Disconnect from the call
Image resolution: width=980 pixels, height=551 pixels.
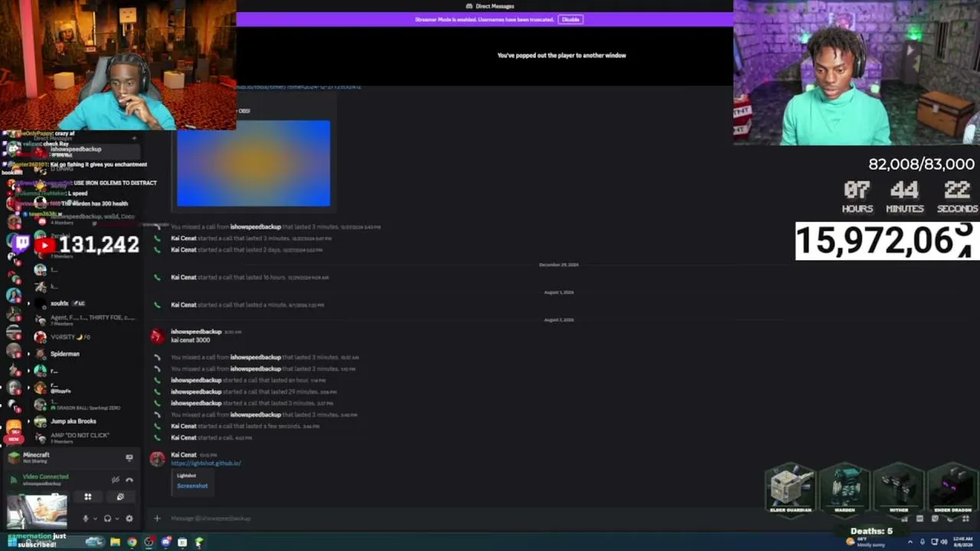coord(129,480)
